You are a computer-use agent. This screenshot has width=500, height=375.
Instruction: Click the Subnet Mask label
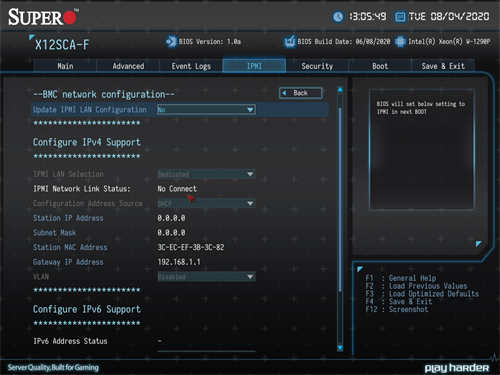(x=54, y=233)
